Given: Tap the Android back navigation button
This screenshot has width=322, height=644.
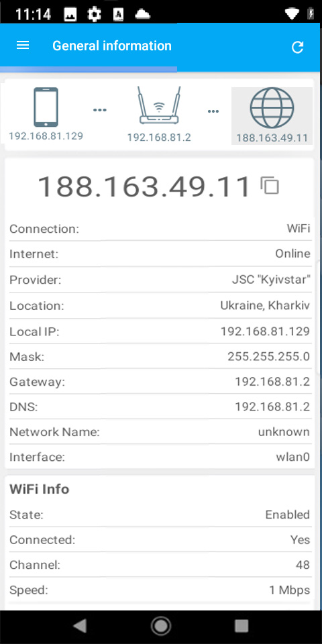Looking at the screenshot, I should pyautogui.click(x=80, y=626).
